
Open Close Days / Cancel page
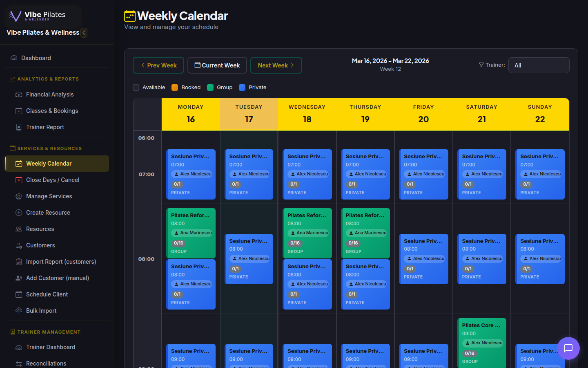[x=57, y=180]
